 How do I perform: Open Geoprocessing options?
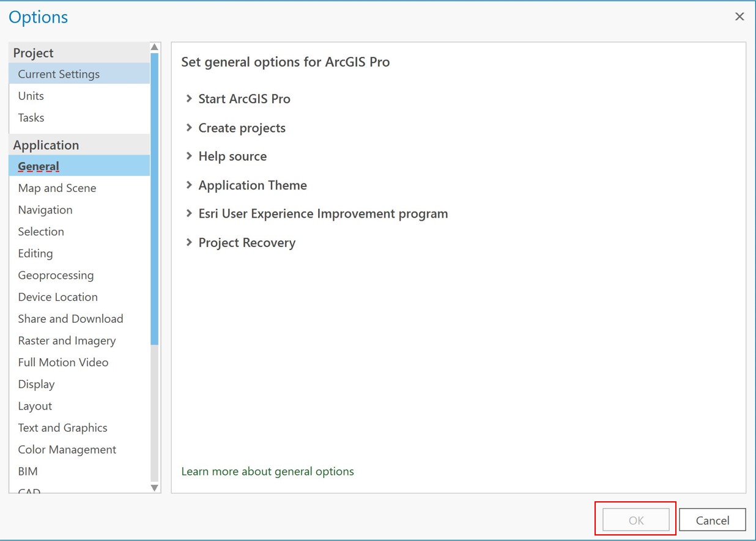coord(80,275)
